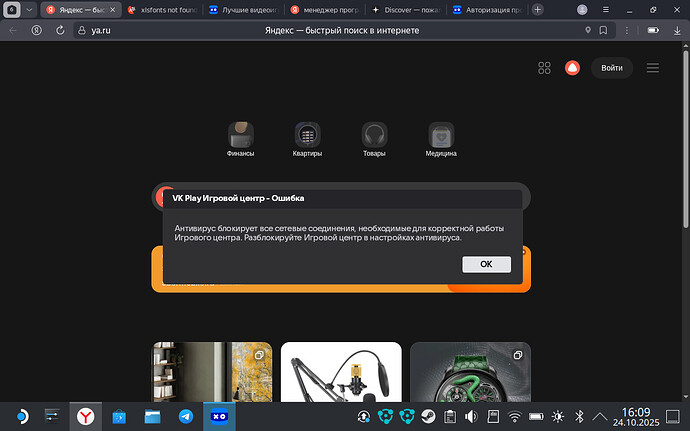Expand the tab list dropdown arrow
Viewport: 690px width, 431px height.
(27, 10)
